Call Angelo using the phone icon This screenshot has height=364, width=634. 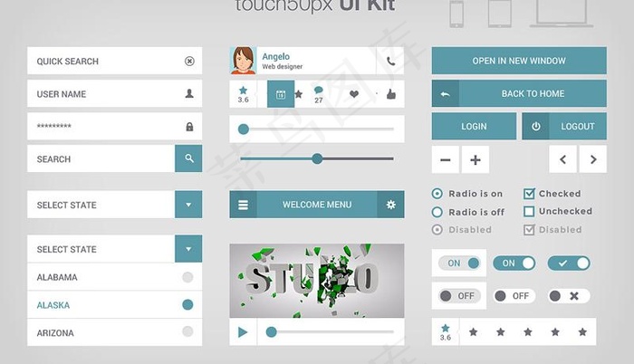tap(390, 61)
